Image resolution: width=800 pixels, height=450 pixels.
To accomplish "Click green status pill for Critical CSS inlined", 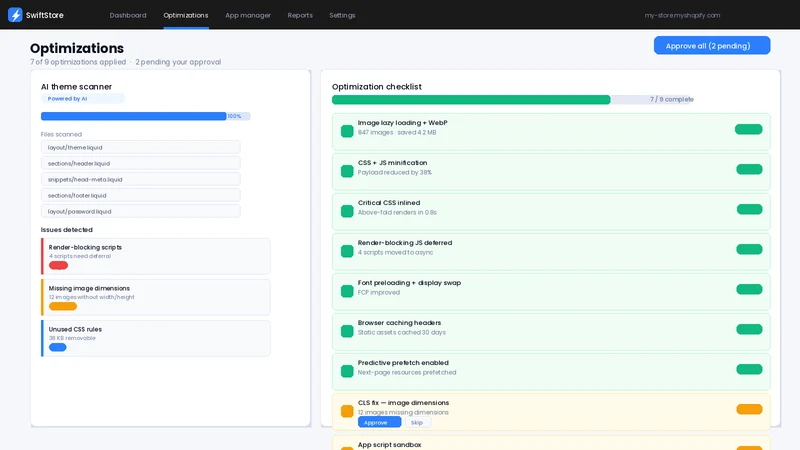I will (749, 209).
